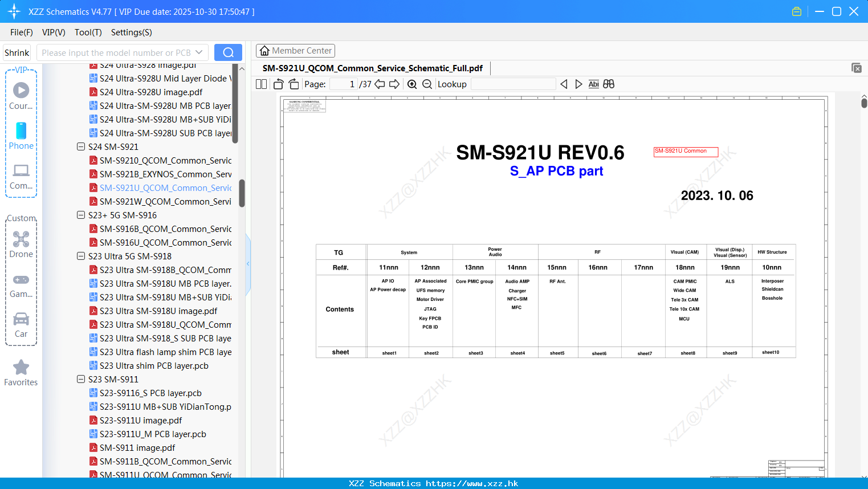Select the Car sidebar category
This screenshot has height=489, width=868.
click(x=21, y=325)
